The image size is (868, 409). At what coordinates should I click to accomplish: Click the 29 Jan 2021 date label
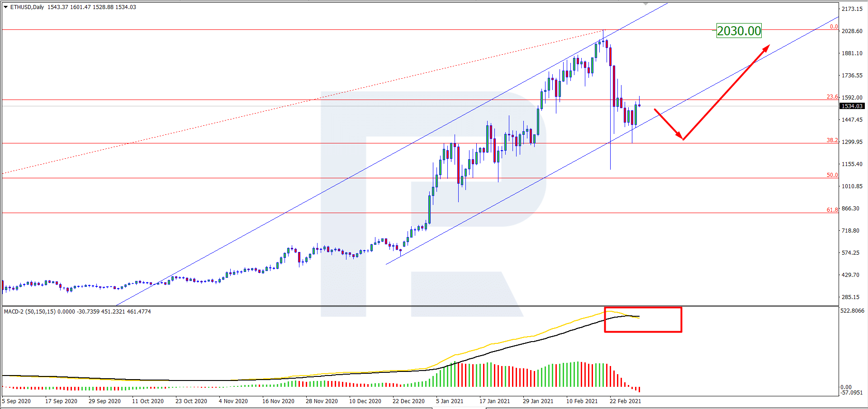[x=538, y=401]
